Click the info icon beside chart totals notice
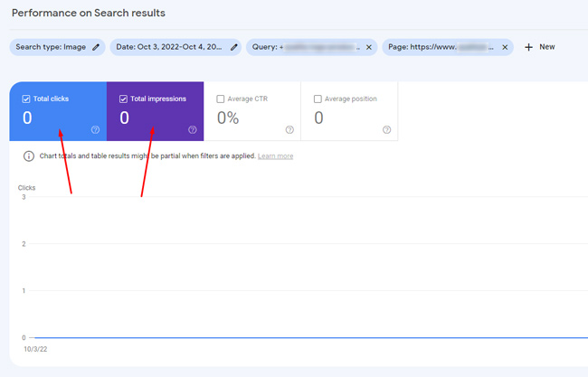The width and height of the screenshot is (588, 377). pyautogui.click(x=28, y=156)
